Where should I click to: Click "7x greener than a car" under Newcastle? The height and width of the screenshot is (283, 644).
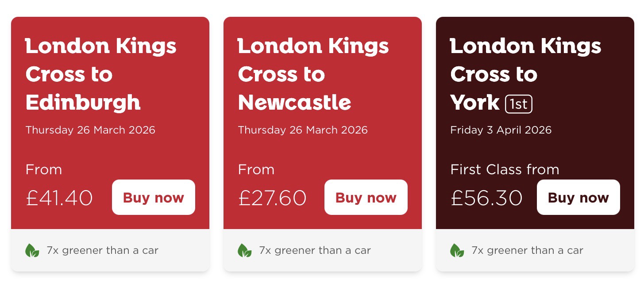(315, 250)
